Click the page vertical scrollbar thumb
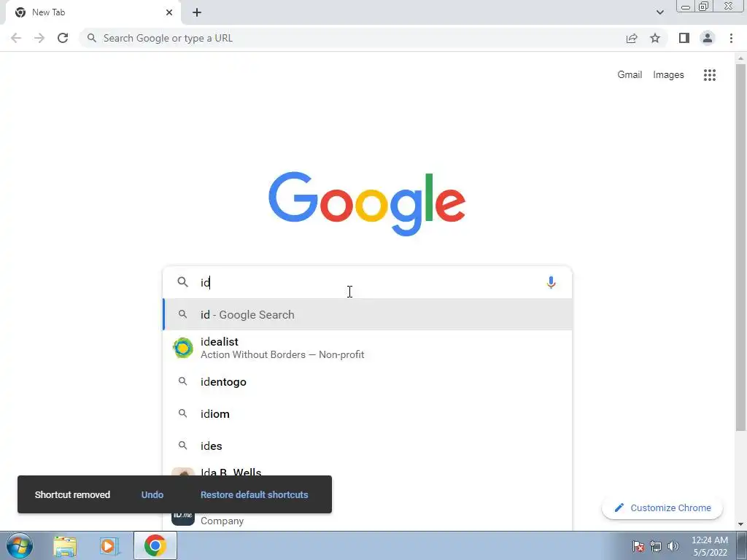The image size is (747, 560). [x=740, y=248]
